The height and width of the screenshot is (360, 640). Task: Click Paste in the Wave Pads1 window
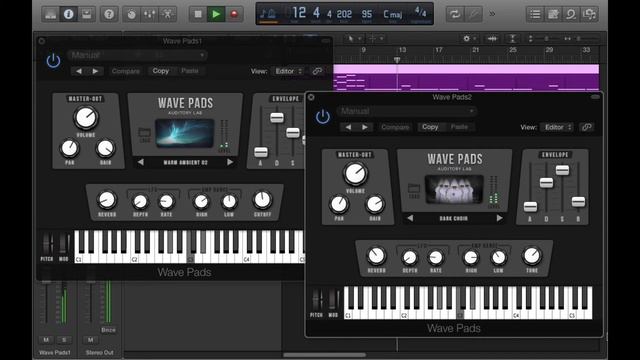point(190,71)
